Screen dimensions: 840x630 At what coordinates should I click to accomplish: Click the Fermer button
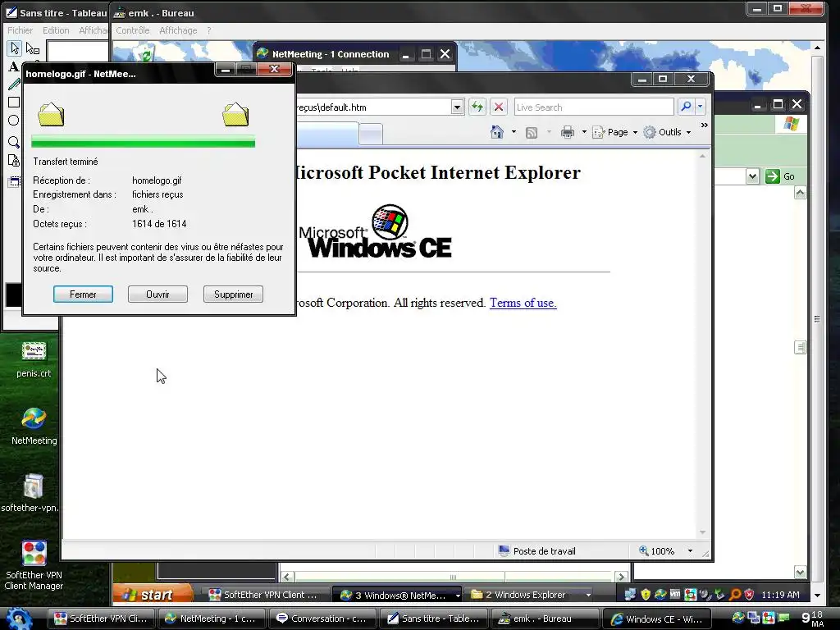(x=83, y=294)
